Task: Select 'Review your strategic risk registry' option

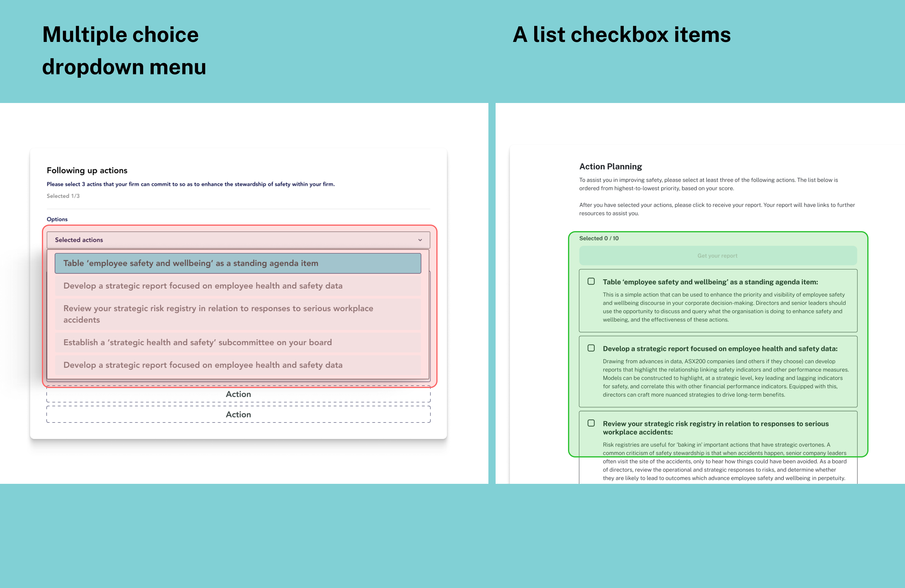Action: (x=238, y=314)
